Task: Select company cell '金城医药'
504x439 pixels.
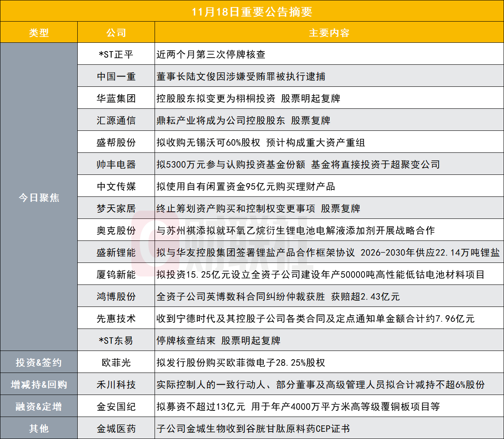Action: click(116, 429)
